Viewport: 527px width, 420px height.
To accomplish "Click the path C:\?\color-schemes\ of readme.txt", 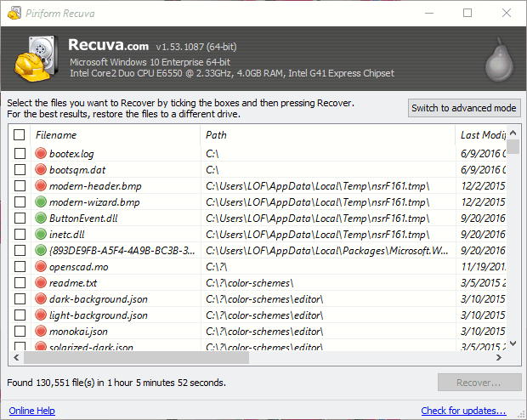I will click(249, 283).
